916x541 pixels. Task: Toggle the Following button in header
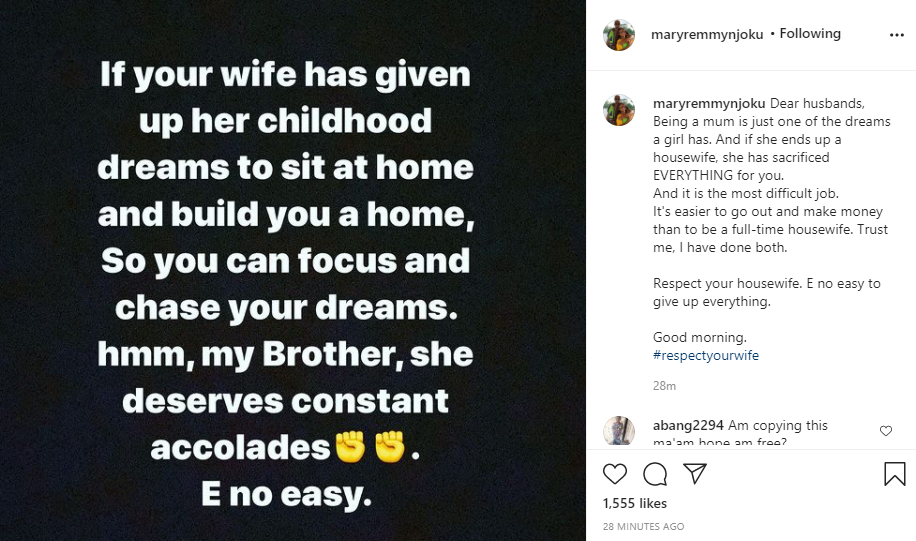[x=810, y=34]
